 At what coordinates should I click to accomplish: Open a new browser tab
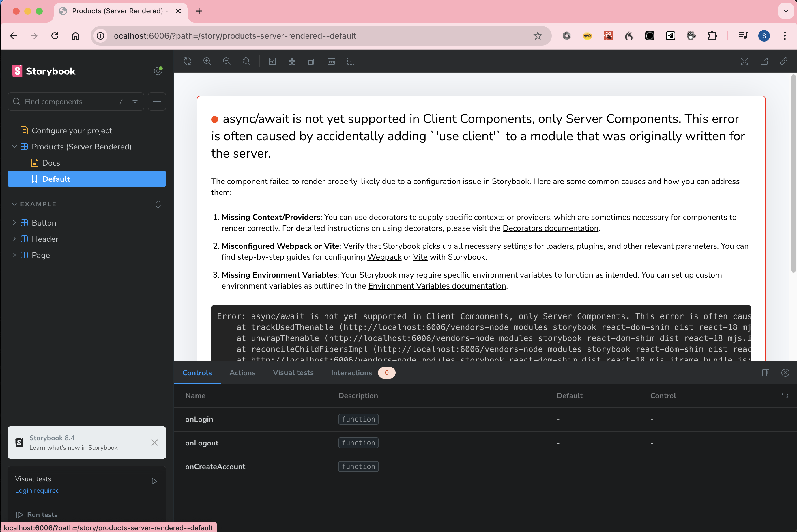coord(199,11)
